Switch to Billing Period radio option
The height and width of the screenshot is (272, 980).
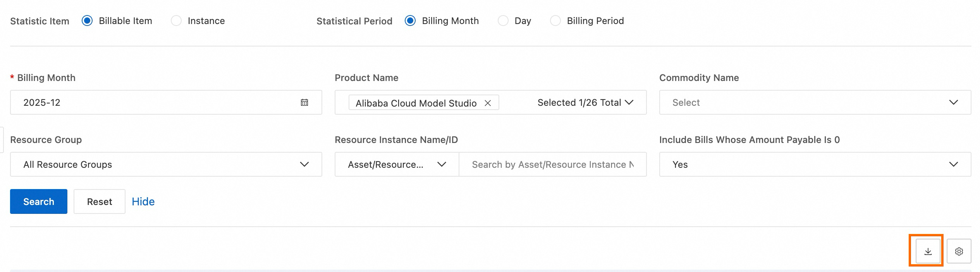(x=555, y=21)
